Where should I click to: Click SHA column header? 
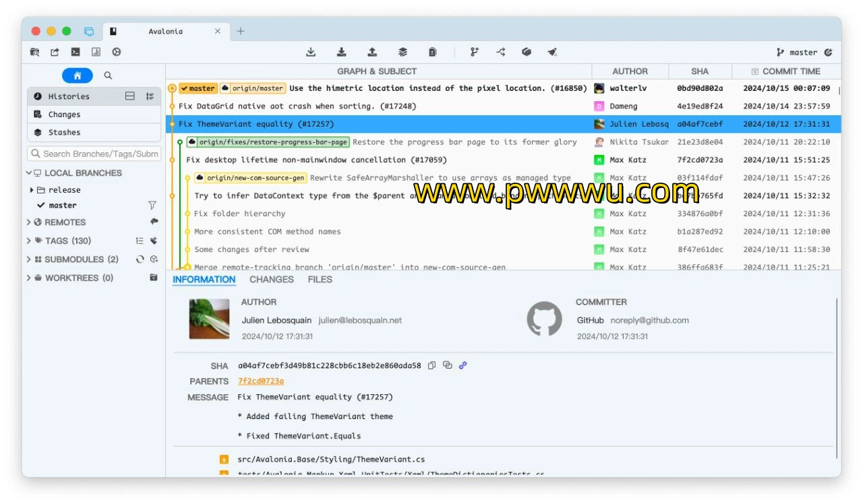(x=700, y=71)
